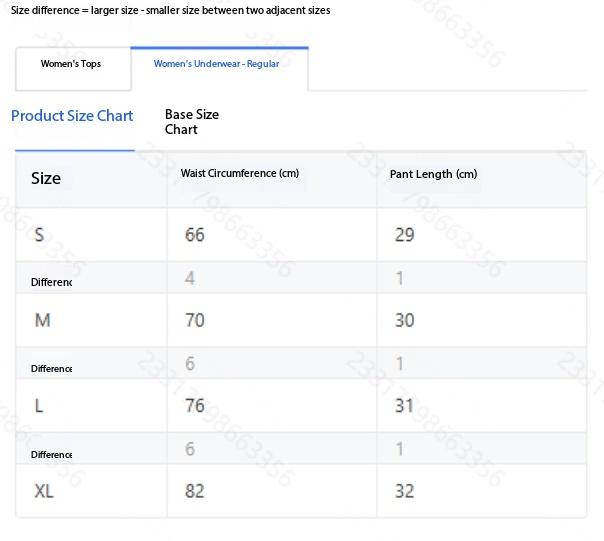Click waist difference value 4 below size S
The image size is (604, 541).
[x=190, y=278]
